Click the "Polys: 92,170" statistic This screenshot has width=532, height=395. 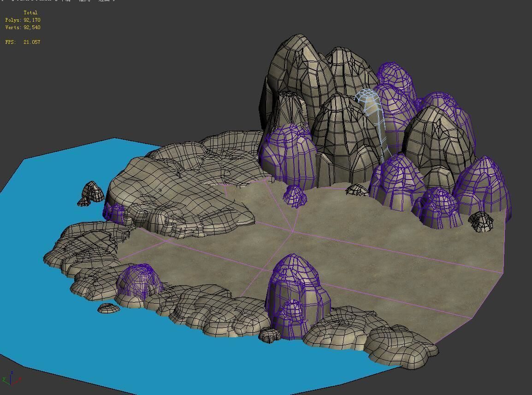(x=23, y=20)
